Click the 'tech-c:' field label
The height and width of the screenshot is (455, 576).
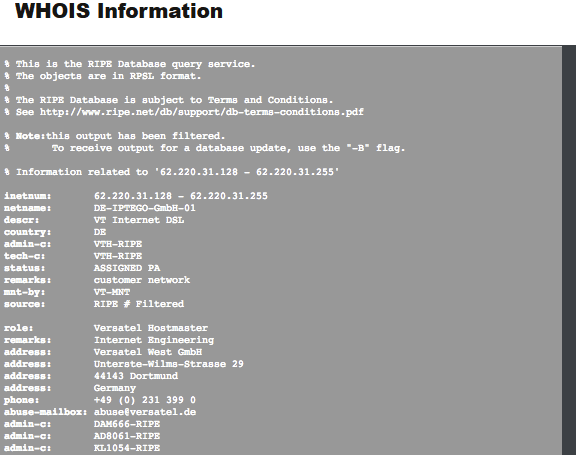[x=25, y=256]
